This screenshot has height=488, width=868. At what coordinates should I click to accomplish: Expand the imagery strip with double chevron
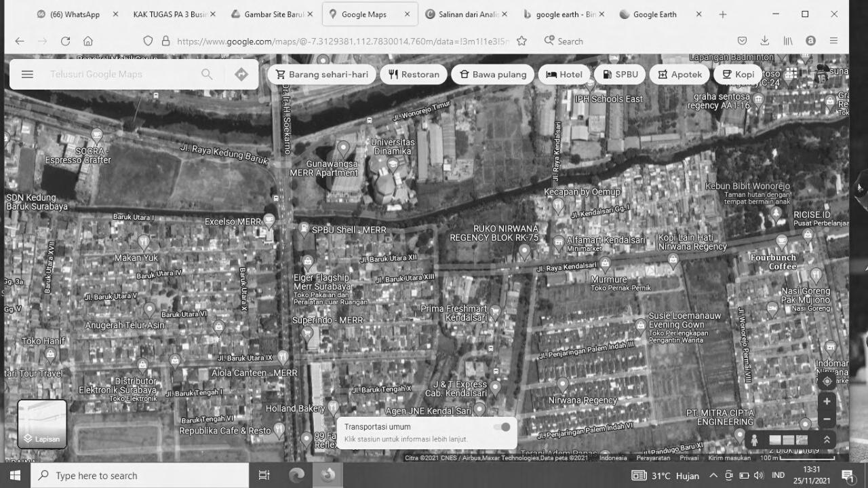827,440
